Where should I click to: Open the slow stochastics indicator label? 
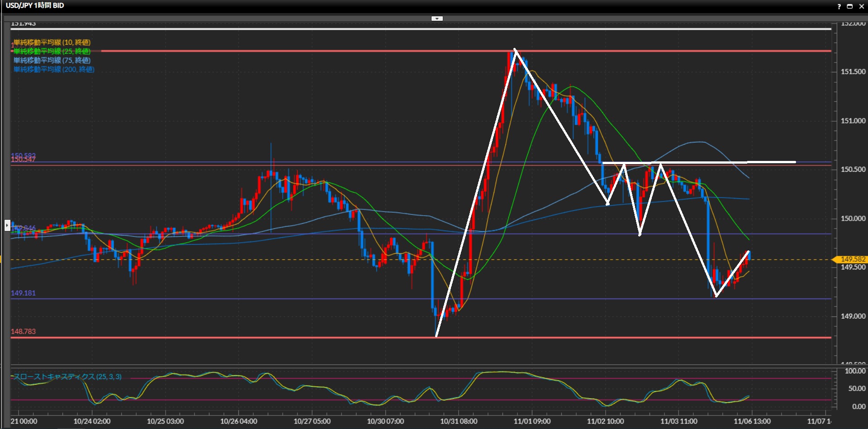(67, 377)
